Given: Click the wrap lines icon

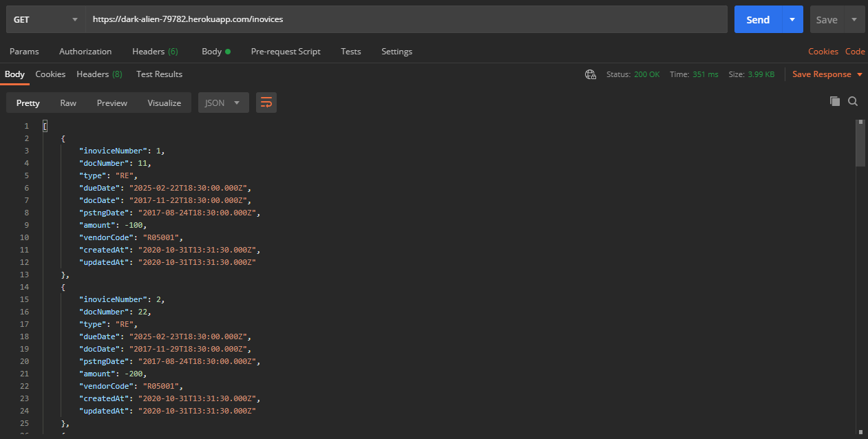Looking at the screenshot, I should (266, 103).
